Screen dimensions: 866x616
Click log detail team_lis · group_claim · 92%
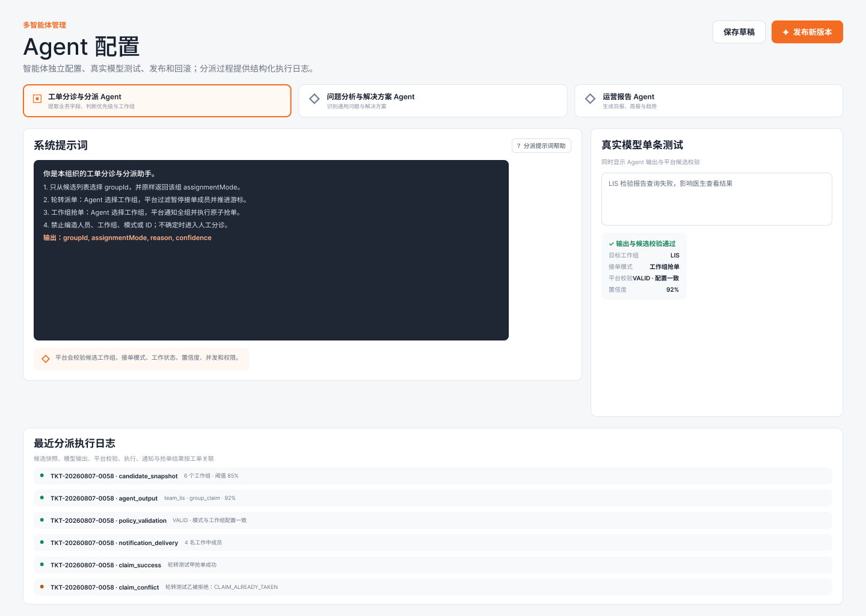pyautogui.click(x=200, y=498)
